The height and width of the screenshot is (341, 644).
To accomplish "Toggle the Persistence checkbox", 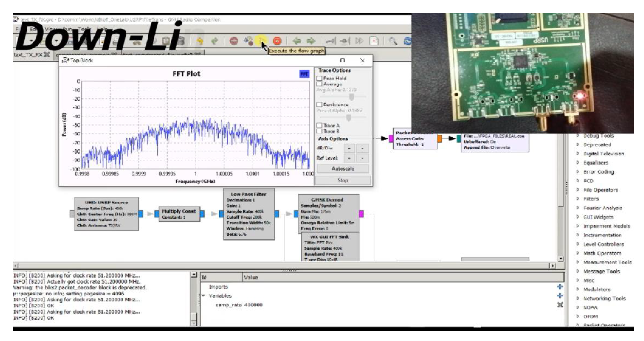I will [x=319, y=105].
